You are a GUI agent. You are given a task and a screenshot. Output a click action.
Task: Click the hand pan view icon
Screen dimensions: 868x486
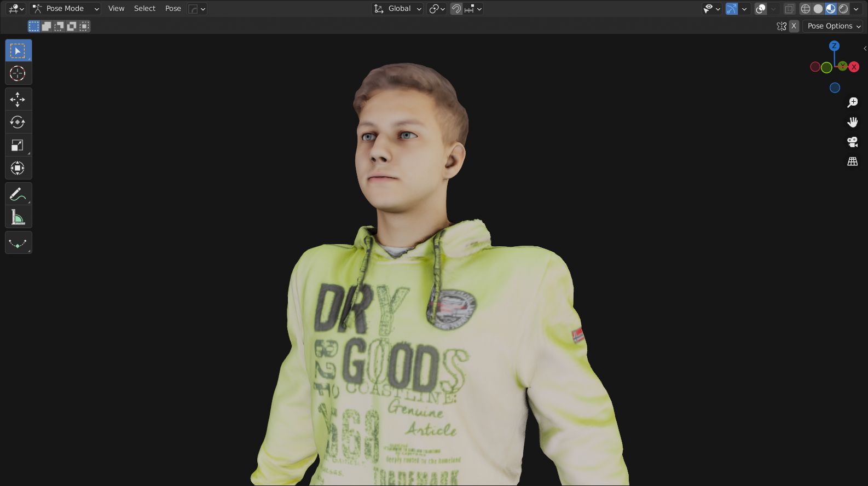853,122
